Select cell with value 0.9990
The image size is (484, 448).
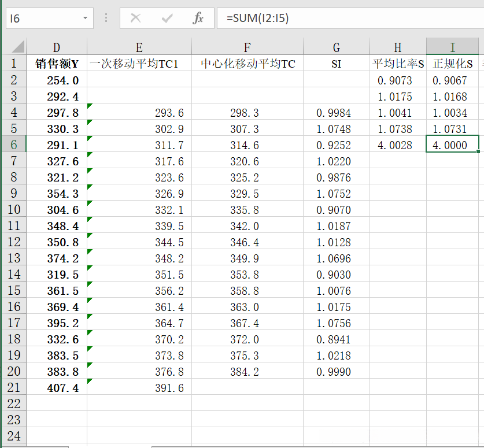click(336, 372)
